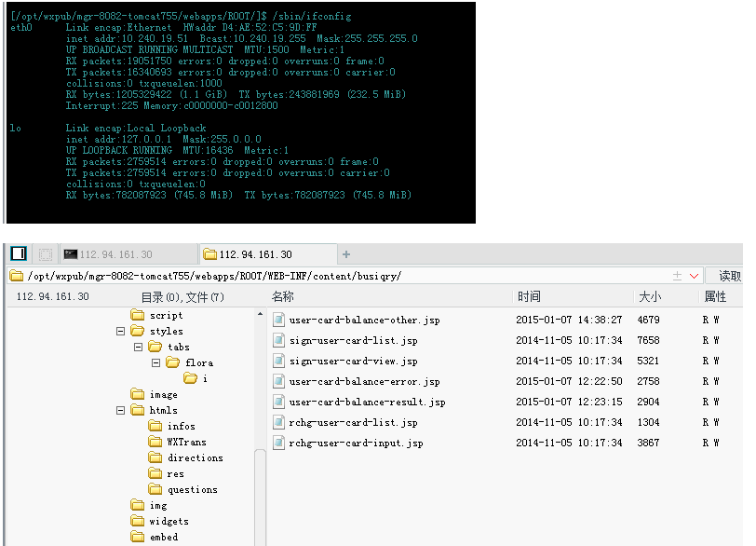Click timestamp 2015-01-07 12:23:15

(x=569, y=402)
